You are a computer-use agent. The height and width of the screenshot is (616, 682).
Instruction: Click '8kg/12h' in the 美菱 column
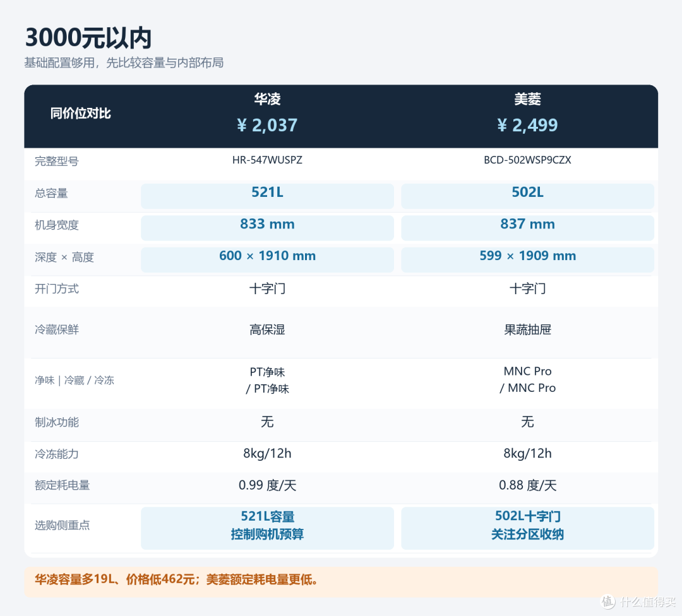coord(527,453)
